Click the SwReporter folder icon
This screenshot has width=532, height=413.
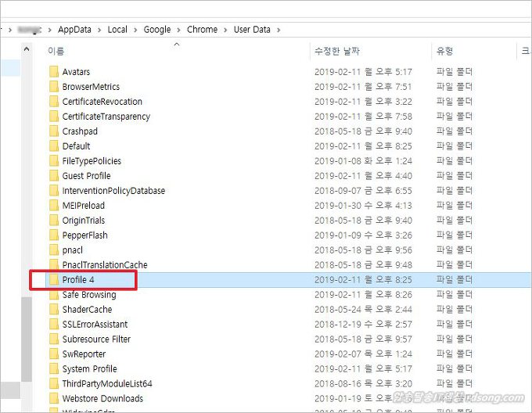pyautogui.click(x=53, y=354)
